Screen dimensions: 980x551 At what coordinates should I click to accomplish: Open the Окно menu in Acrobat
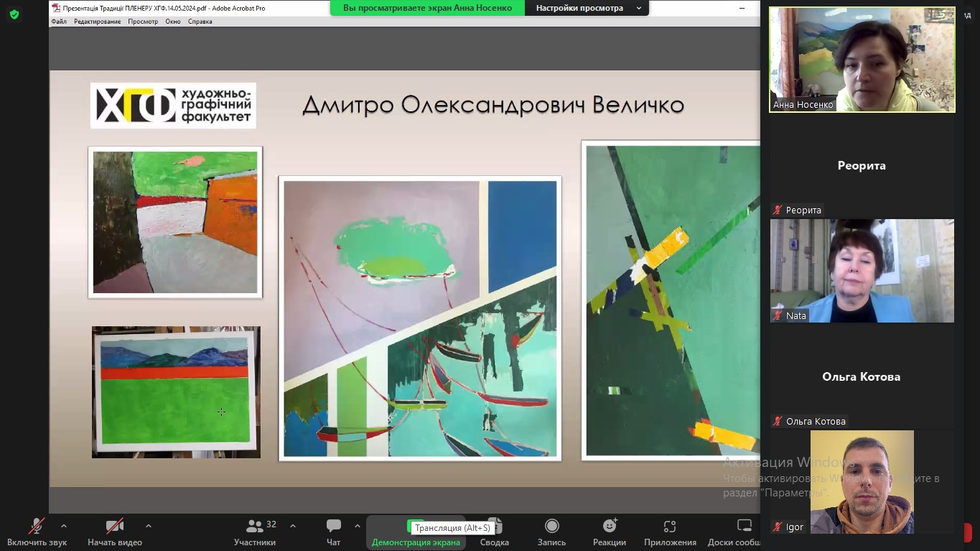[173, 22]
